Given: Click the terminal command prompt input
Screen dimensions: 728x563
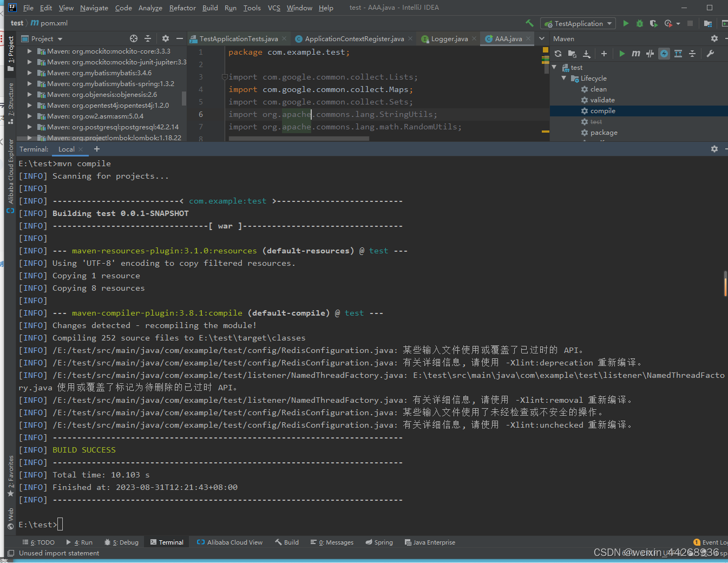Looking at the screenshot, I should pos(60,525).
